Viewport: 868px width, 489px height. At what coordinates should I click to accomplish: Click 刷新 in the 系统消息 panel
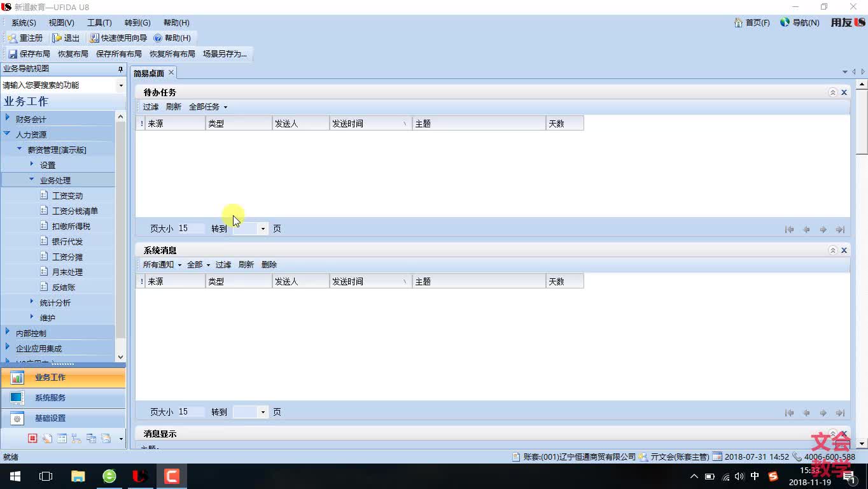[x=246, y=264]
